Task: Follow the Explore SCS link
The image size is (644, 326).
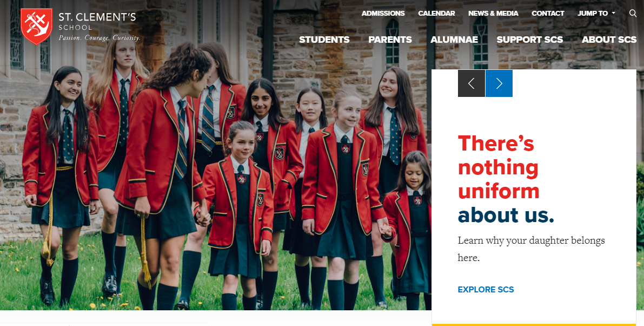Action: 486,289
